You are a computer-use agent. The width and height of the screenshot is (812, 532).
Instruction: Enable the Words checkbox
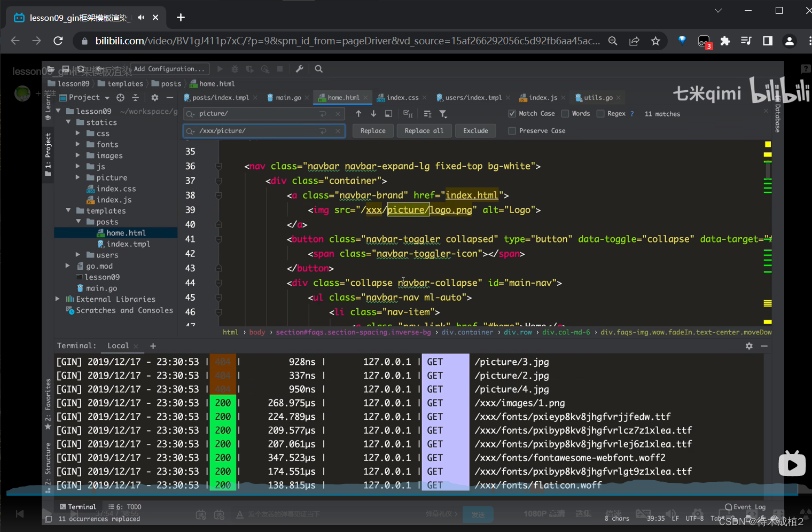click(565, 114)
